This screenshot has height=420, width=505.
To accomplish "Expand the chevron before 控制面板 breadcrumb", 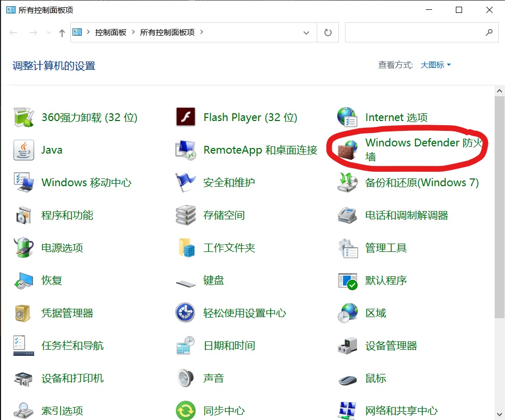I will [88, 32].
